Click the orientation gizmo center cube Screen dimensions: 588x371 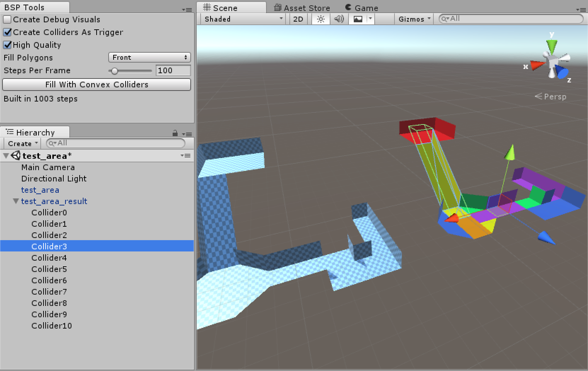[x=553, y=63]
